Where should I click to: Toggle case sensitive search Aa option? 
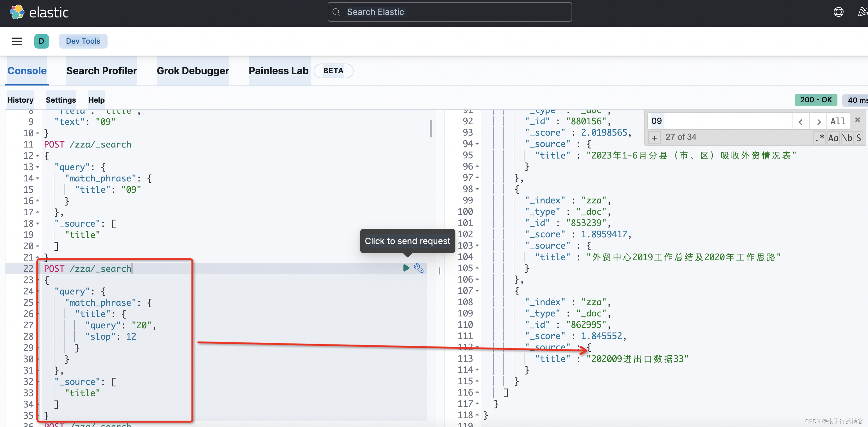pyautogui.click(x=833, y=138)
